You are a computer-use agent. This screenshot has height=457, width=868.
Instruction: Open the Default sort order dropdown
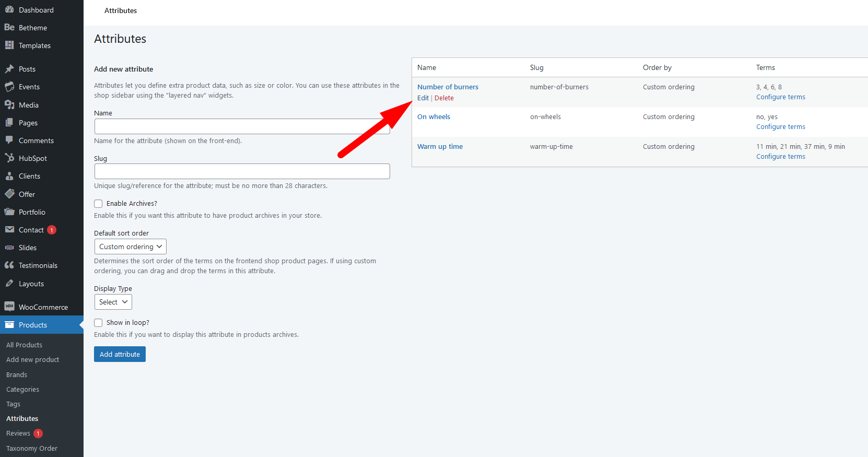click(x=130, y=247)
